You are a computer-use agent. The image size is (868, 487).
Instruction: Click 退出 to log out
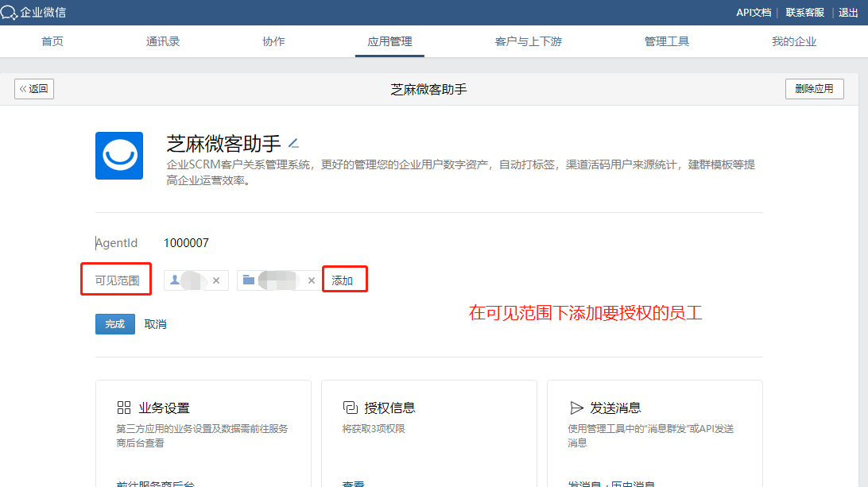click(848, 12)
